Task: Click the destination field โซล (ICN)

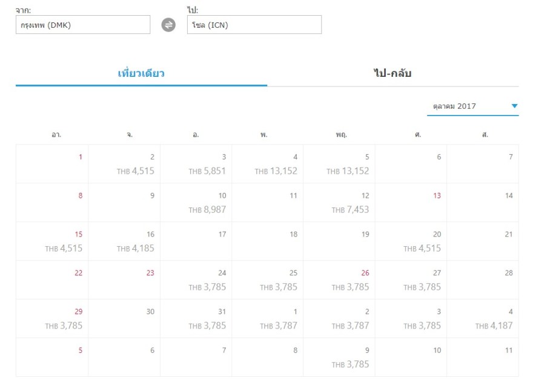Action: point(254,25)
